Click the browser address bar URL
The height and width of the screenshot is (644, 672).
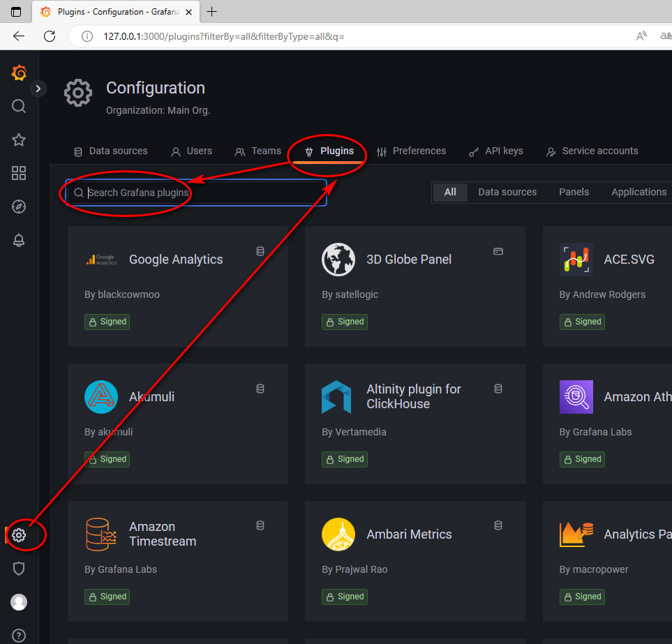[x=224, y=36]
